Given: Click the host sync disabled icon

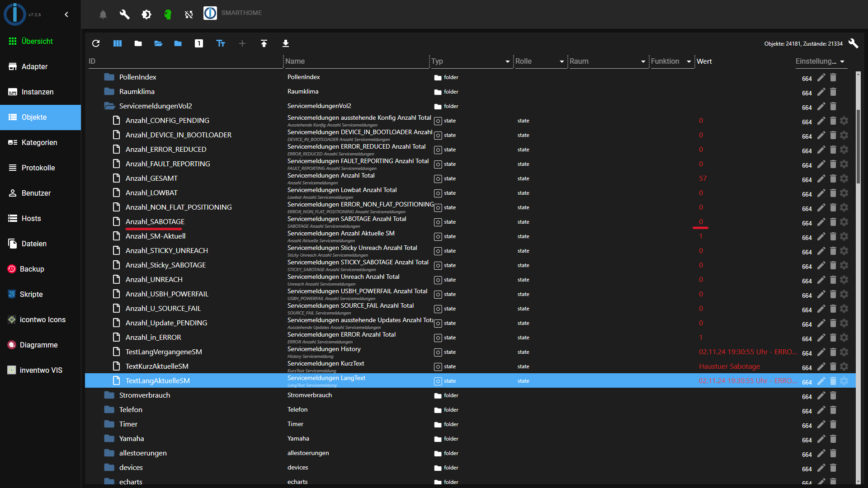Looking at the screenshot, I should 189,14.
